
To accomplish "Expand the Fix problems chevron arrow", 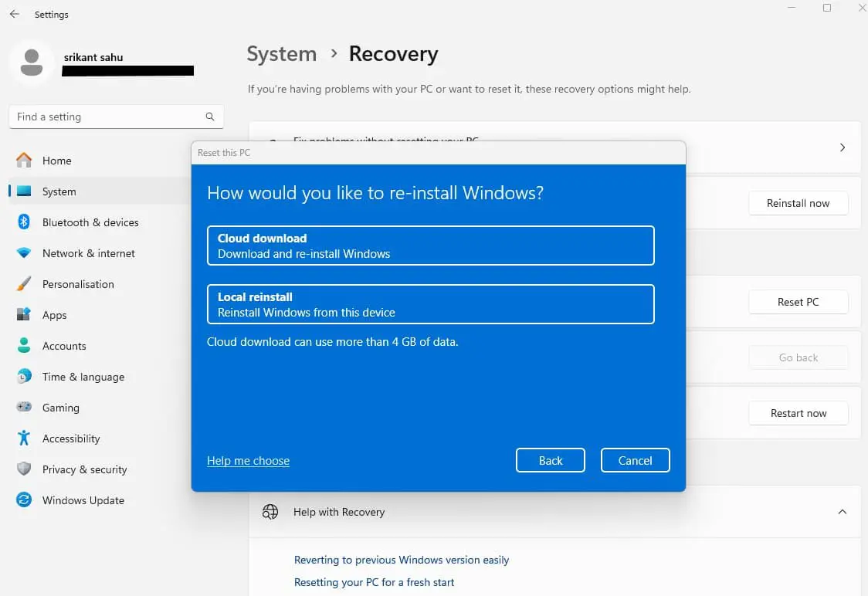I will tap(842, 147).
